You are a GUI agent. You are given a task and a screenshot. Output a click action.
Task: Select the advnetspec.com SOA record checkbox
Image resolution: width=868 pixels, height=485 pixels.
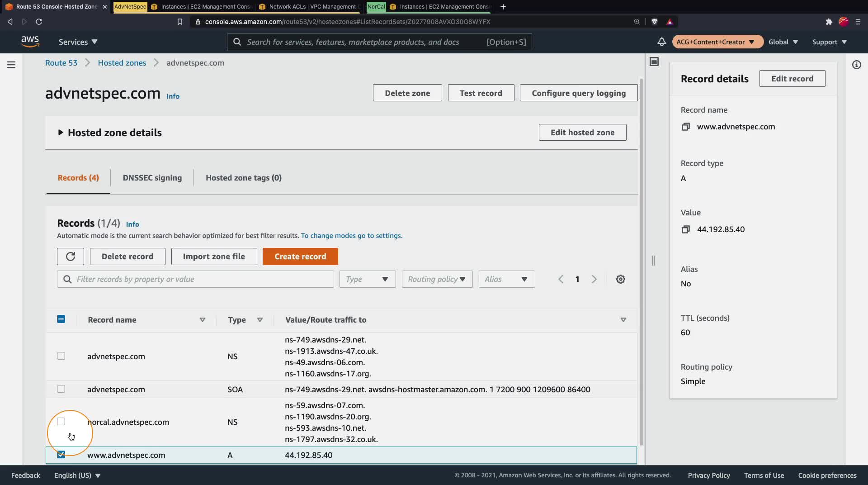click(61, 389)
